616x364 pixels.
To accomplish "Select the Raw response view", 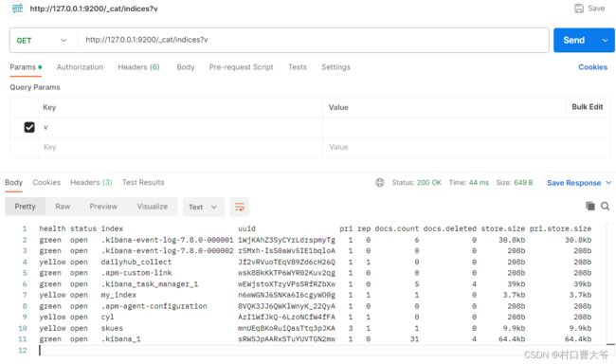I will pyautogui.click(x=63, y=207).
